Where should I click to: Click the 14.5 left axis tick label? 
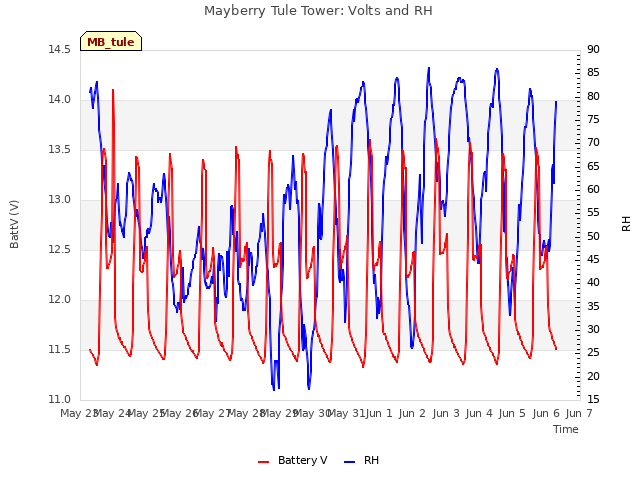click(60, 49)
